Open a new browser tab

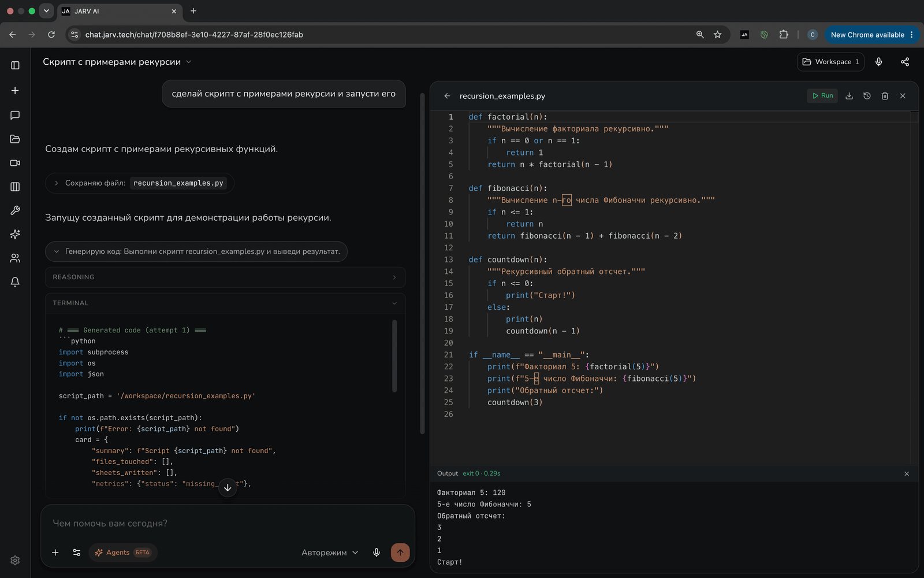pyautogui.click(x=193, y=11)
